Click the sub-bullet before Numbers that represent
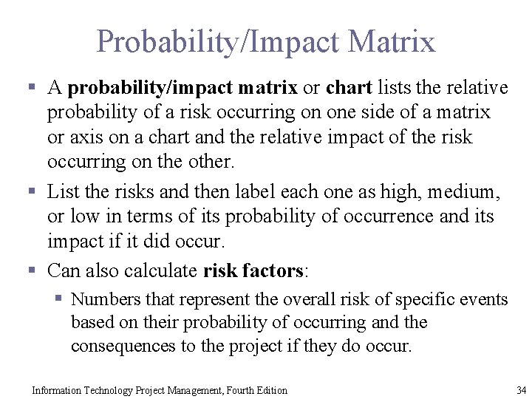Screen dimensions: 532x399 pos(58,299)
